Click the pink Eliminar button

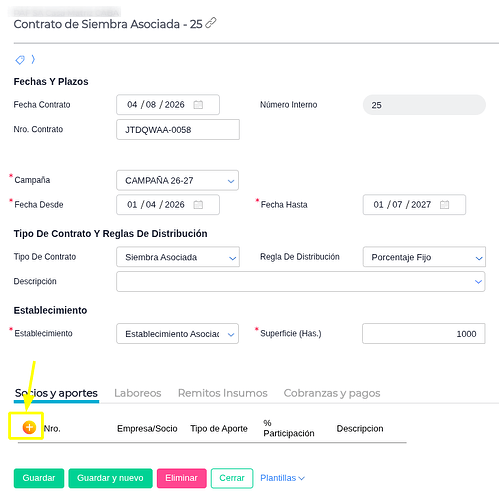click(x=182, y=478)
